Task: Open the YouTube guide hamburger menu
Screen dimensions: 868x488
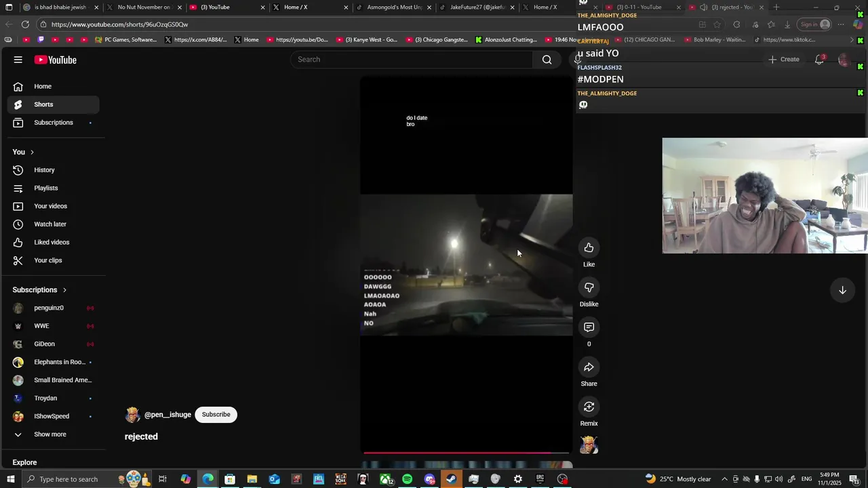Action: point(18,60)
